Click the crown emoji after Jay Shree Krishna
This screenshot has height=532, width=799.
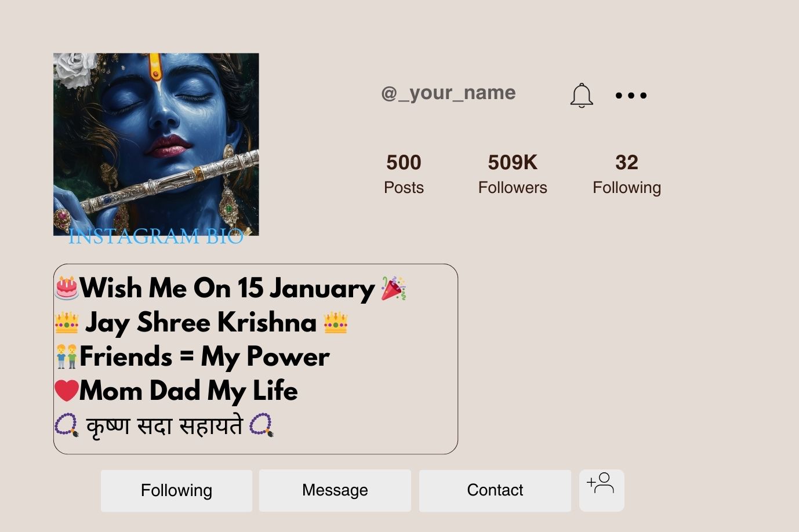pos(336,323)
